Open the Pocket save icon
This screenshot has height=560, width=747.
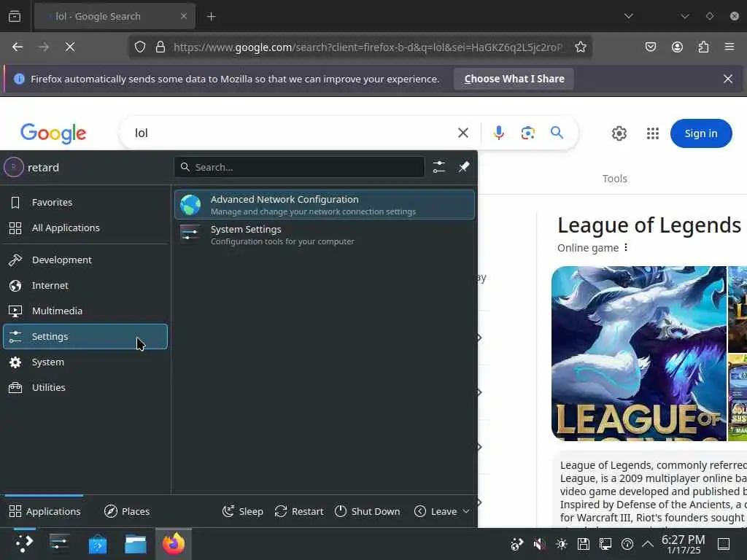[x=650, y=47]
